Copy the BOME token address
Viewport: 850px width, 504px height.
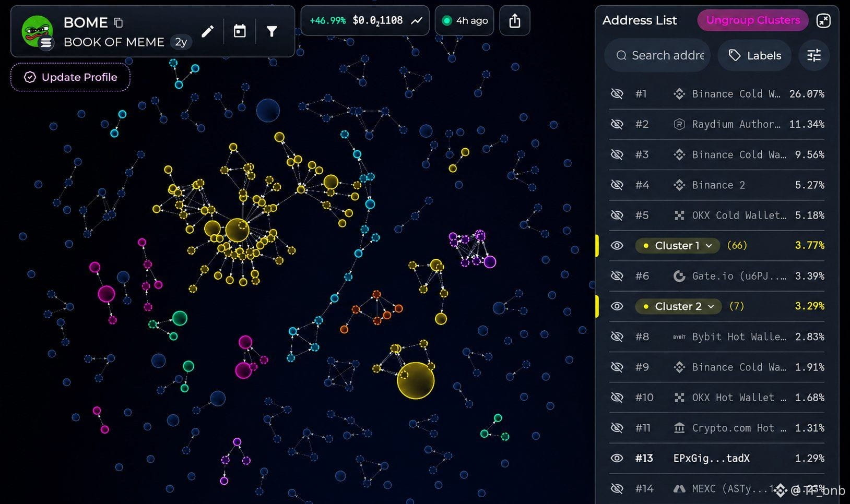(x=119, y=22)
